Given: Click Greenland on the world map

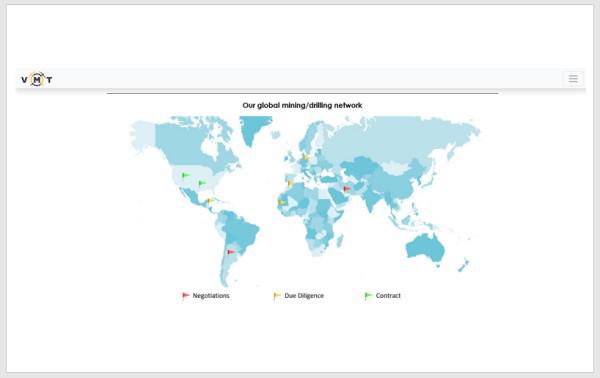Looking at the screenshot, I should [x=253, y=128].
